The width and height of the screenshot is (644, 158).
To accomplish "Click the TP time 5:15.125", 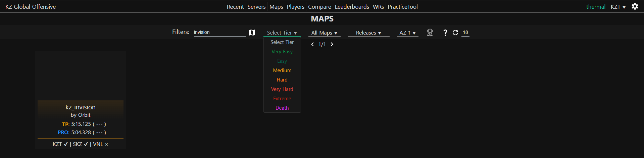I will pos(81,124).
